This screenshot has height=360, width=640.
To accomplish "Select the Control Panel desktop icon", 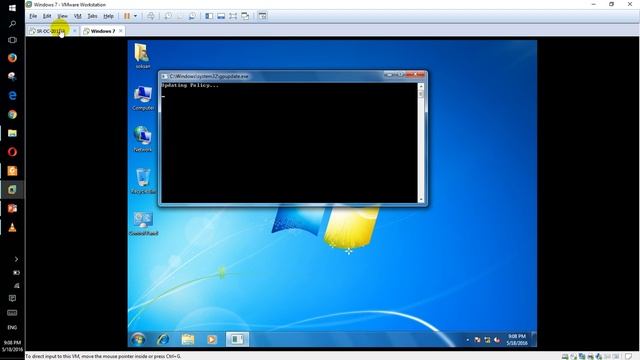I will [143, 223].
